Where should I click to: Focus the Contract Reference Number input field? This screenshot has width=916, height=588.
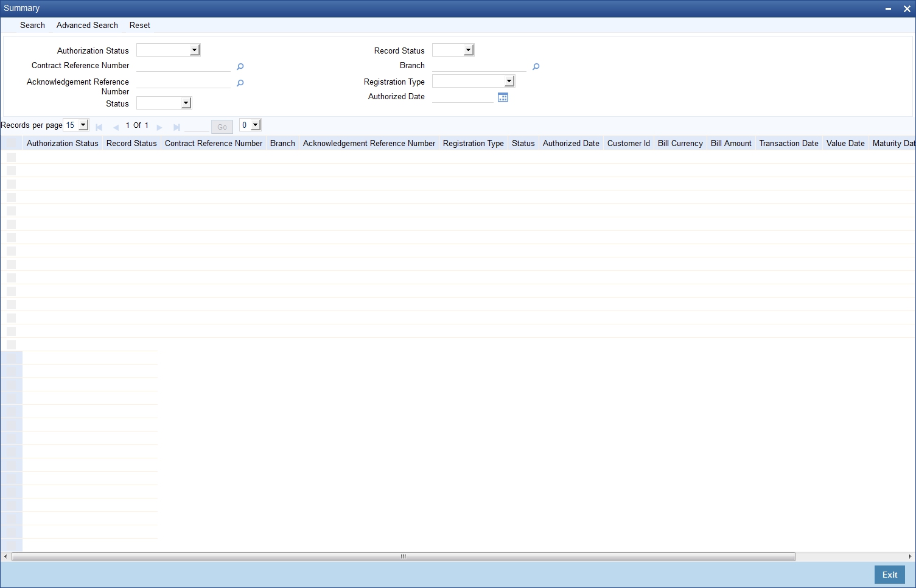(183, 66)
